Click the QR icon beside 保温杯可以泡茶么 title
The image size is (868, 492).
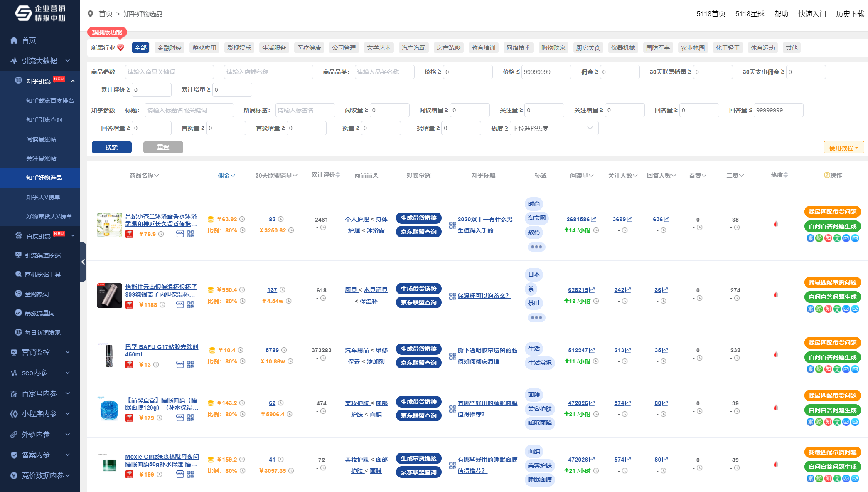pos(453,297)
